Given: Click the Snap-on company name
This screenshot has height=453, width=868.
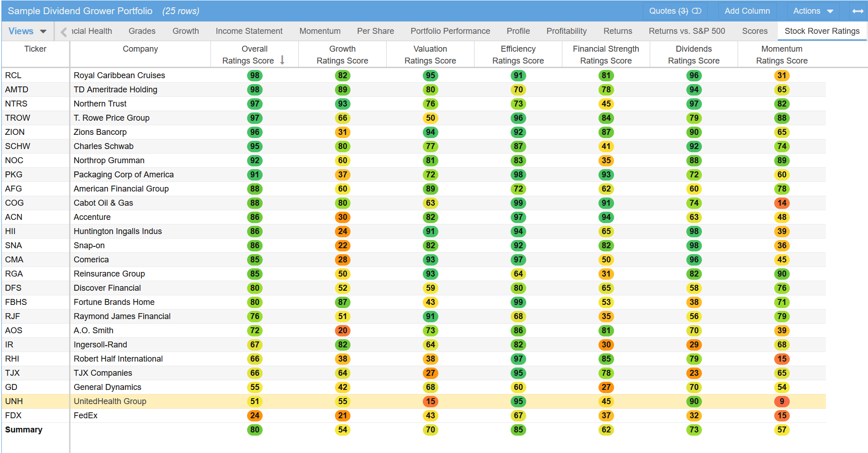Looking at the screenshot, I should pyautogui.click(x=89, y=245).
